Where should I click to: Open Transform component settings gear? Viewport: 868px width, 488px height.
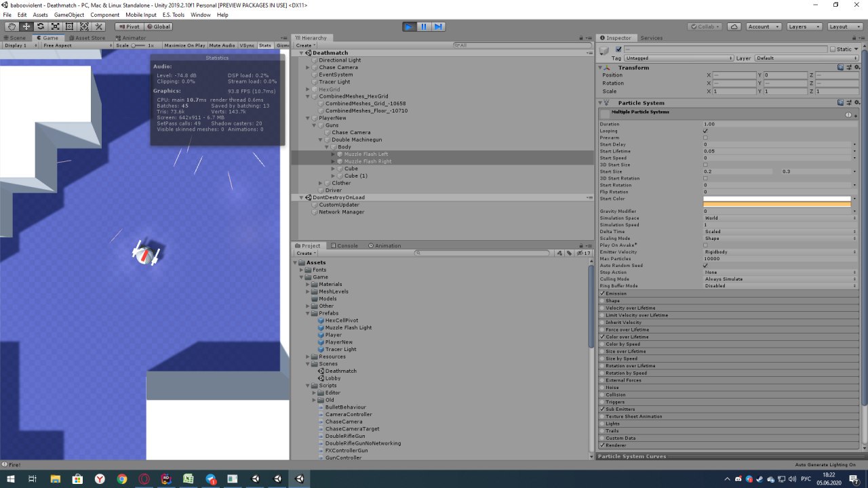tap(858, 67)
